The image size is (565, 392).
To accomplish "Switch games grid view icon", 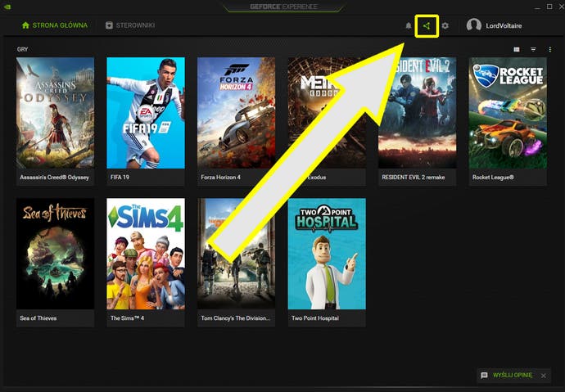I will pyautogui.click(x=517, y=49).
